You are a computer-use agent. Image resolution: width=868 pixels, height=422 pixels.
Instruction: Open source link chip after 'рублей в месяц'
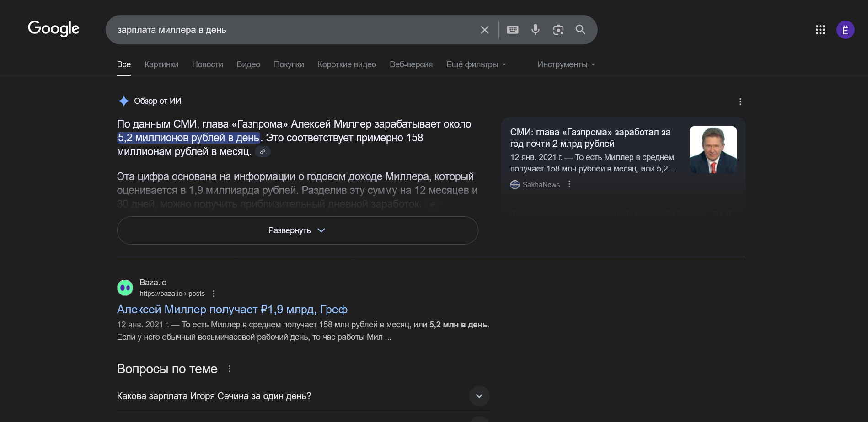pos(263,151)
